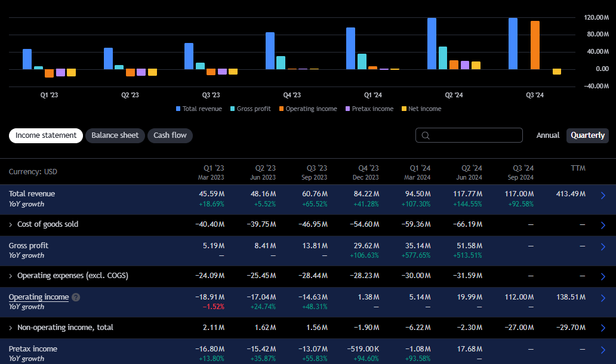Click the Operating income label link
This screenshot has height=364, width=616.
[39, 297]
